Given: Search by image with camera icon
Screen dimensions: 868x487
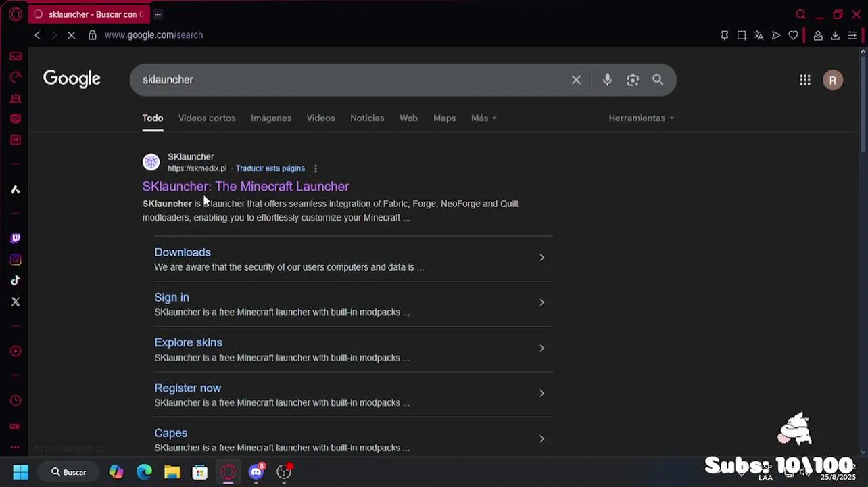Looking at the screenshot, I should [x=633, y=80].
